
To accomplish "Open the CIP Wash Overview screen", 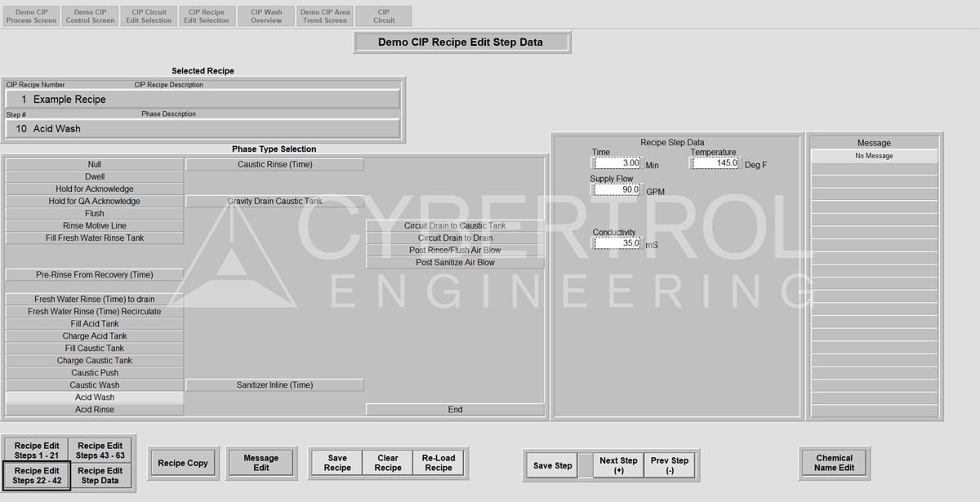I will click(265, 15).
